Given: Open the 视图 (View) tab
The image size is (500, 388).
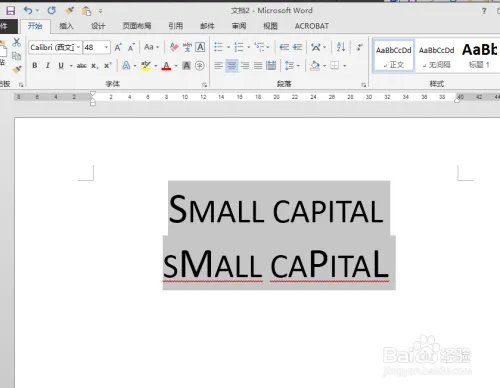Looking at the screenshot, I should point(270,26).
